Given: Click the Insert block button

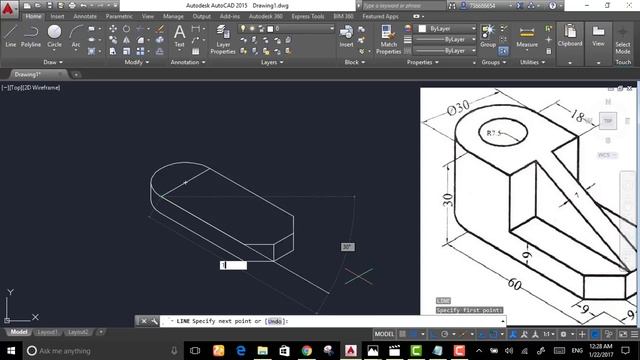Looking at the screenshot, I should point(346,36).
